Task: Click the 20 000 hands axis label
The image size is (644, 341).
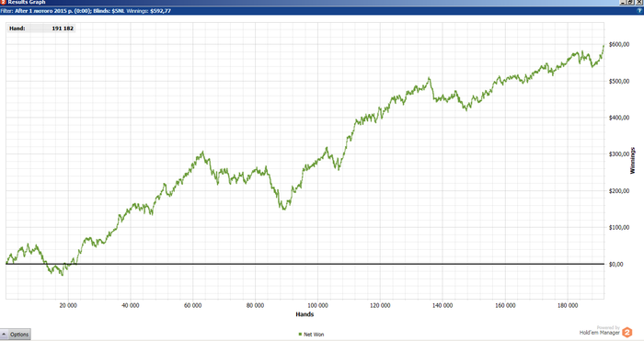Action: (x=68, y=306)
